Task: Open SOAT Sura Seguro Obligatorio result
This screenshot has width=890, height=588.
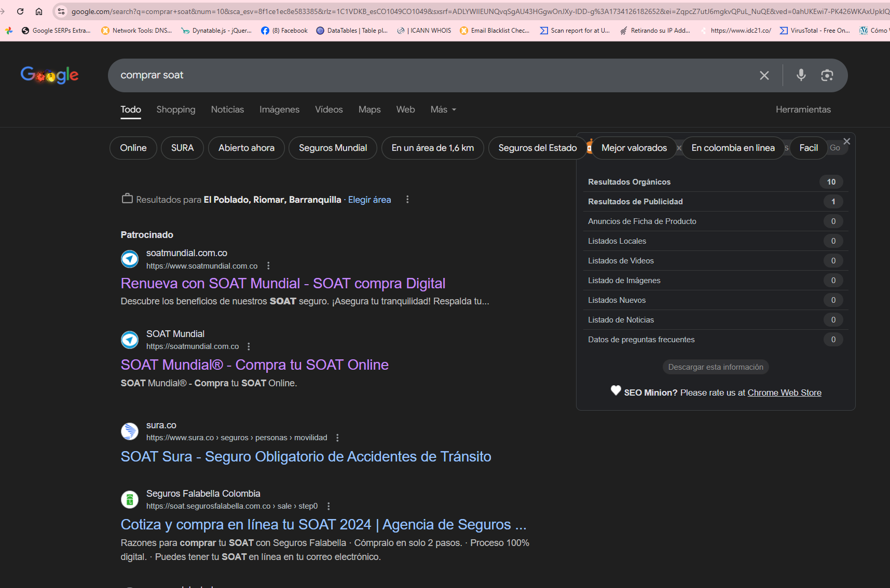Action: (306, 457)
